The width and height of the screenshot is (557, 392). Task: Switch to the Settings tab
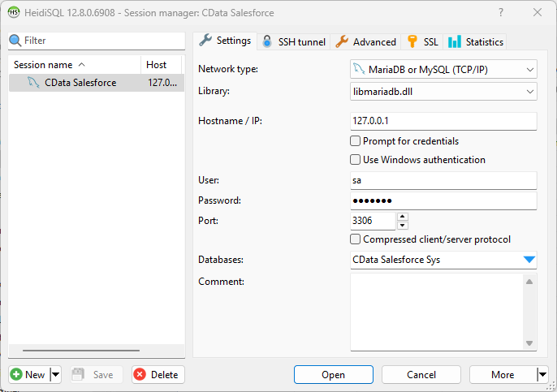click(x=225, y=41)
